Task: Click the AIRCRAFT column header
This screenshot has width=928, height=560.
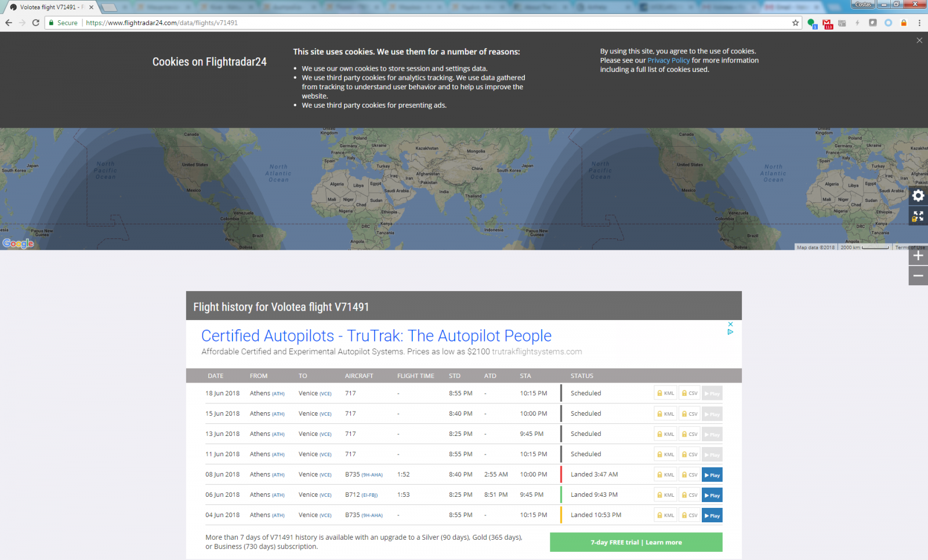Action: (359, 376)
